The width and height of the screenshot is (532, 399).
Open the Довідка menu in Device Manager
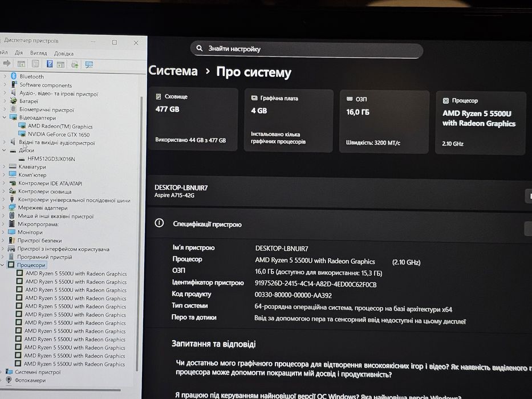click(63, 53)
